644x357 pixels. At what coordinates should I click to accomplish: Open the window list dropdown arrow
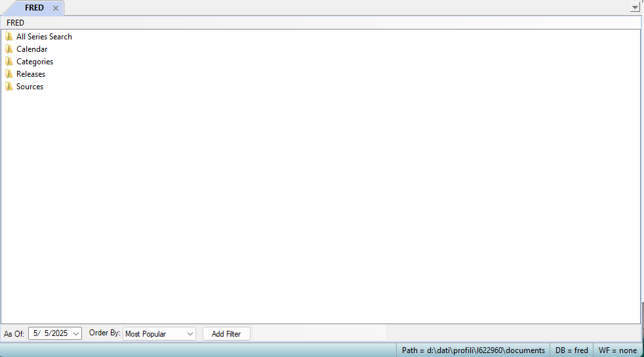[x=635, y=7]
